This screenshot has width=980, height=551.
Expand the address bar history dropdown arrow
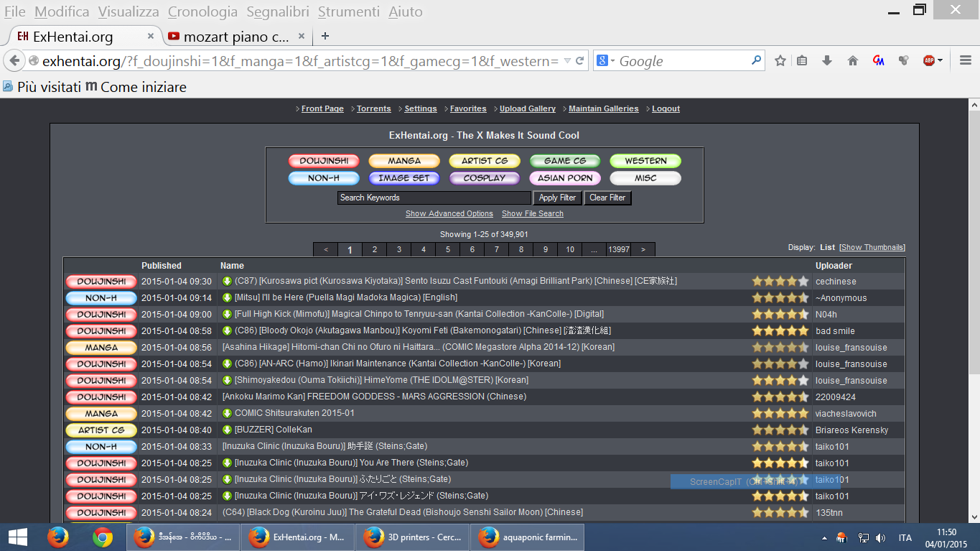pyautogui.click(x=567, y=61)
